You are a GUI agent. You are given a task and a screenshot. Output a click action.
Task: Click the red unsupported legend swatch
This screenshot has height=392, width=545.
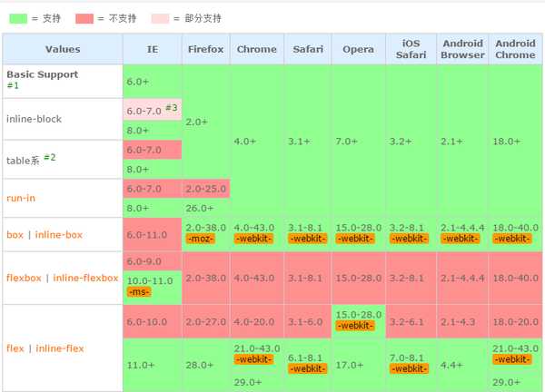(84, 19)
